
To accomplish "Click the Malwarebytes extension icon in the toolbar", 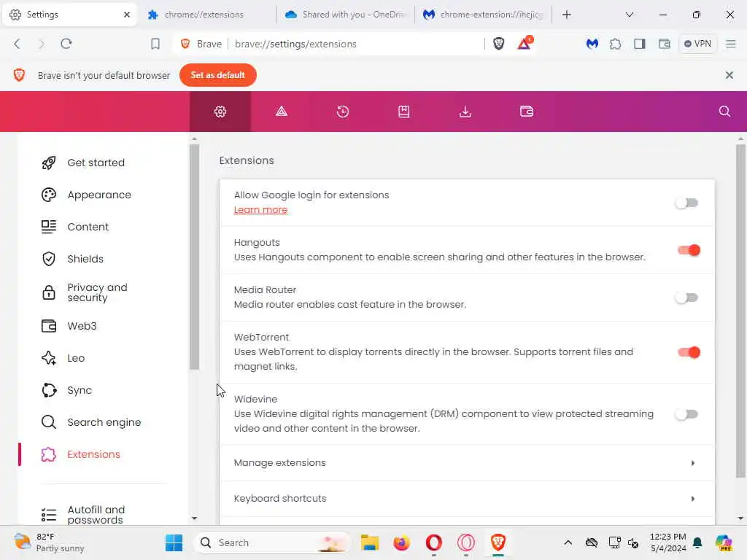I will click(592, 44).
